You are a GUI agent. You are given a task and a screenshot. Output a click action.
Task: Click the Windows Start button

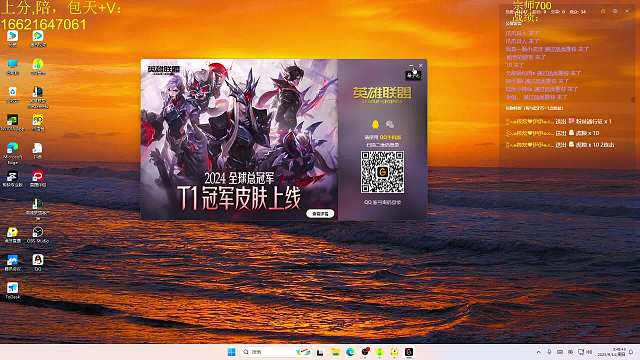231,352
